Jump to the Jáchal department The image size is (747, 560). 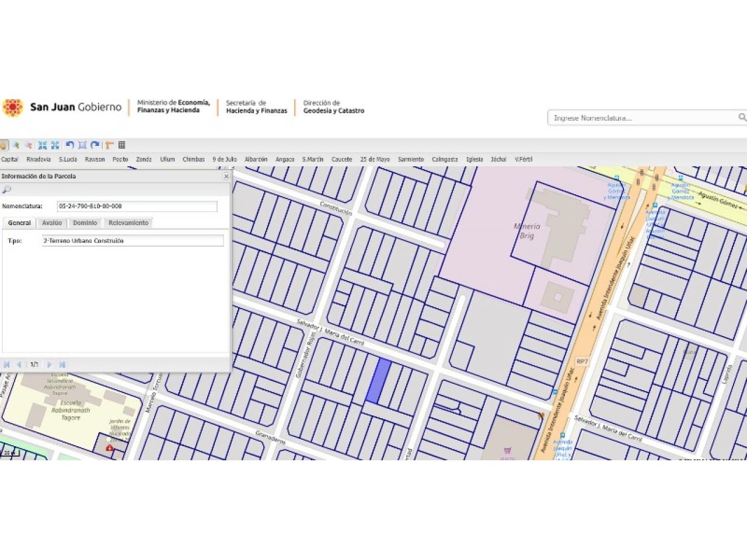[x=498, y=159]
